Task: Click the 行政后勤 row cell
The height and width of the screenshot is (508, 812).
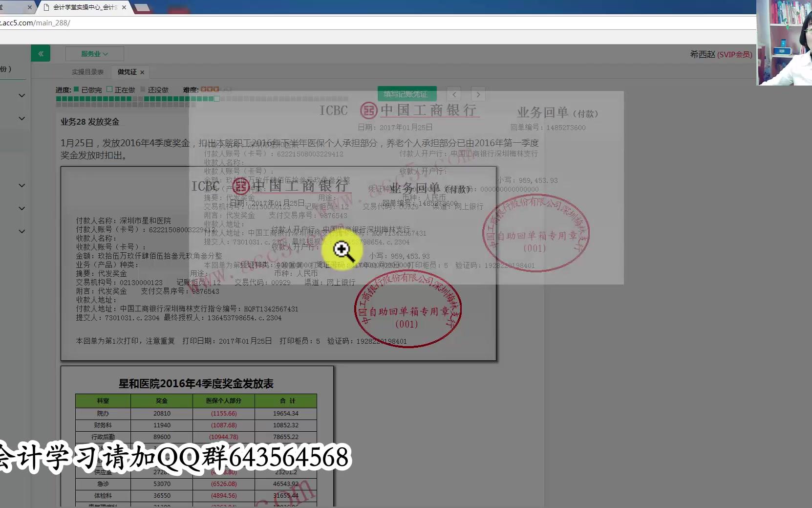Action: pos(103,437)
